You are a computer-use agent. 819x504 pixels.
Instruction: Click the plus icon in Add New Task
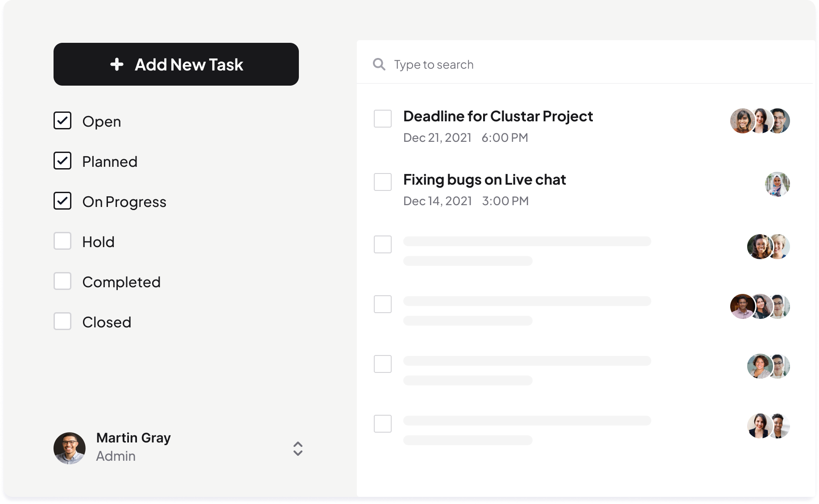117,64
